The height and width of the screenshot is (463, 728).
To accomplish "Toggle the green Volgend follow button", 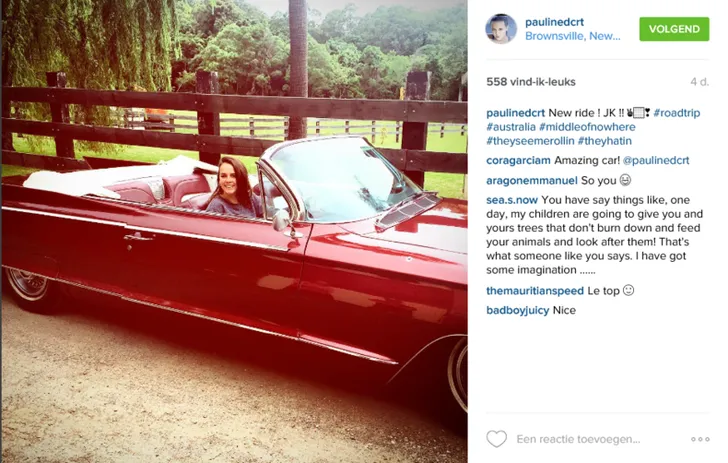I will (674, 29).
